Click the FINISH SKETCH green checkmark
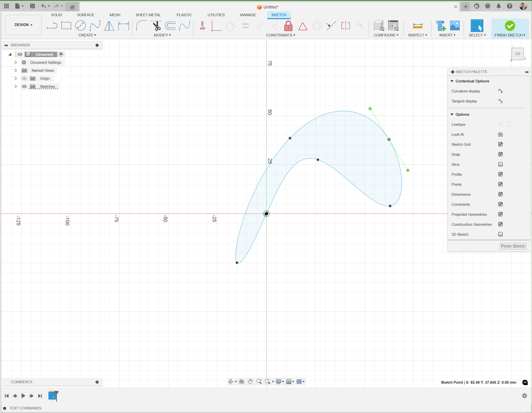Image resolution: width=532 pixels, height=413 pixels. 510,26
